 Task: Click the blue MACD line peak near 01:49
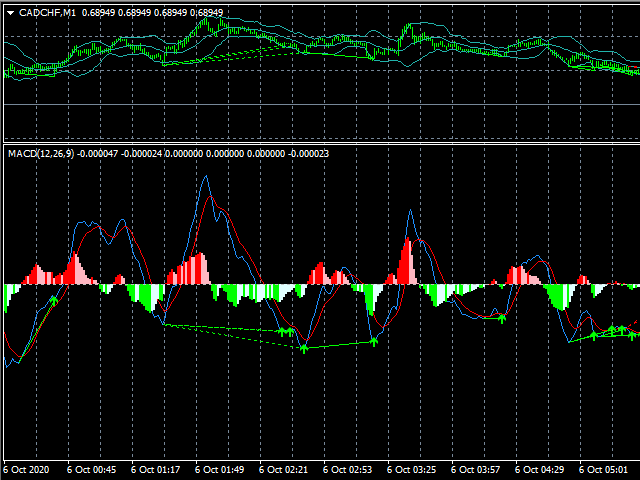[206, 178]
